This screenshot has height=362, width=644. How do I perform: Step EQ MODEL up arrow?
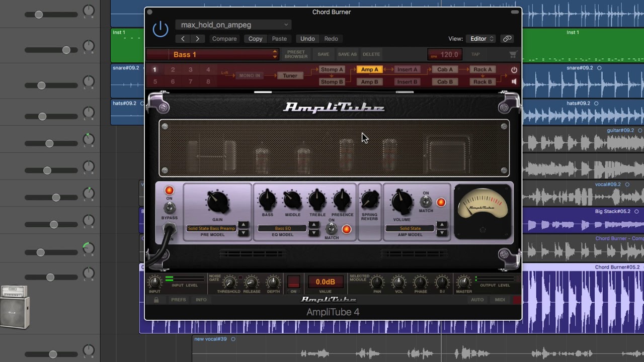pos(313,225)
